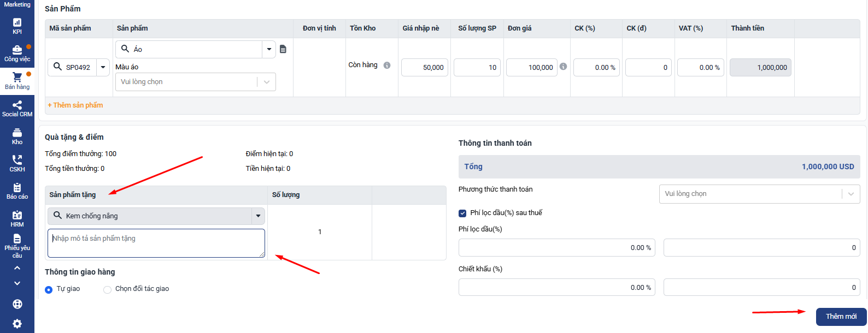Open Công việc from the sidebar
Viewport: 868px width, 333px height.
[x=17, y=53]
